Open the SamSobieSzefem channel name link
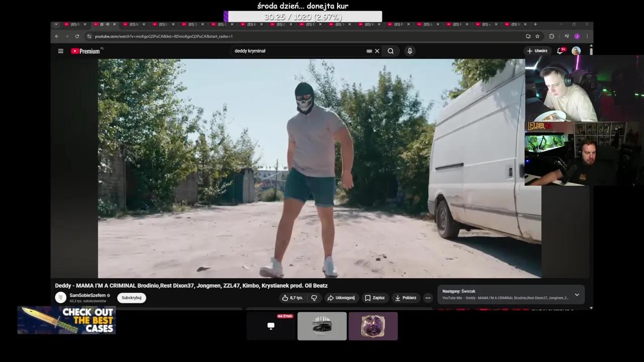This screenshot has height=362, width=644. (x=88, y=295)
